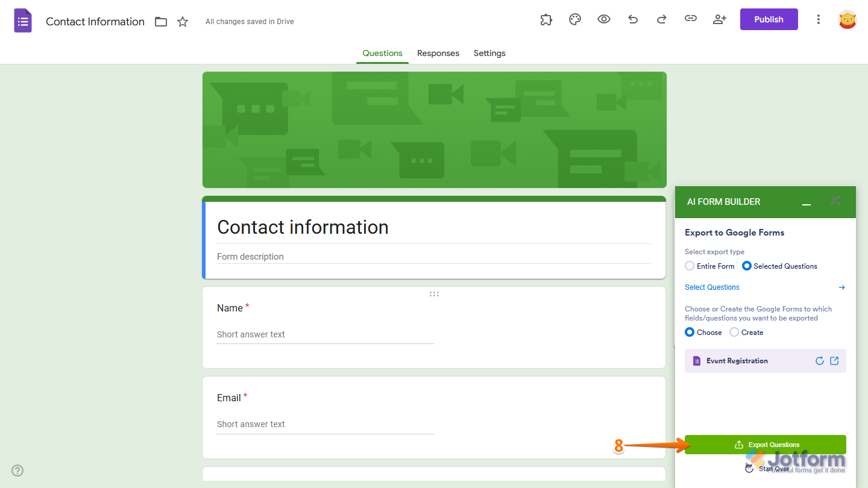Undo the last change
The image size is (868, 488).
pos(632,19)
